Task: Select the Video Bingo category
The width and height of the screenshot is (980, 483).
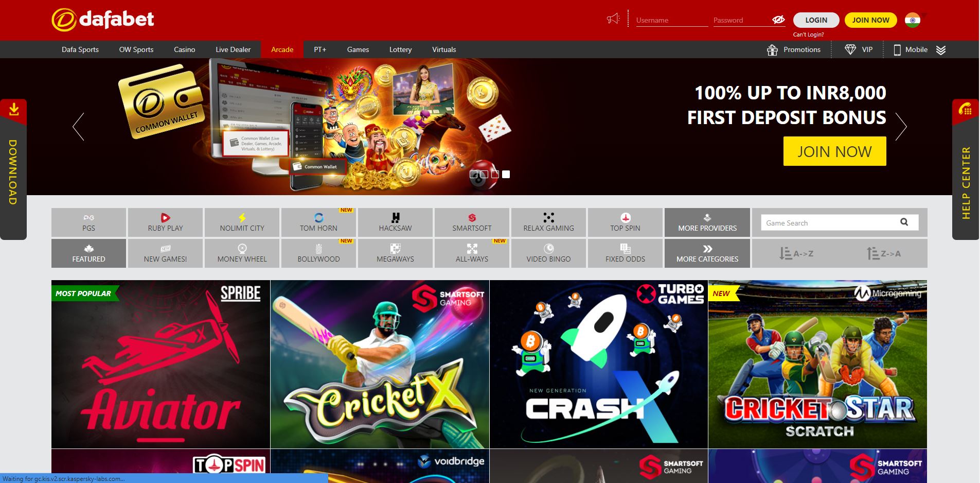Action: tap(548, 253)
